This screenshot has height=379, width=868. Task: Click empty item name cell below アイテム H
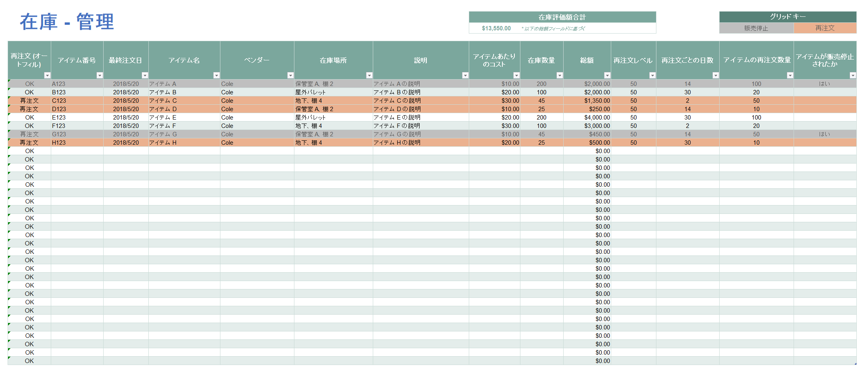point(184,151)
